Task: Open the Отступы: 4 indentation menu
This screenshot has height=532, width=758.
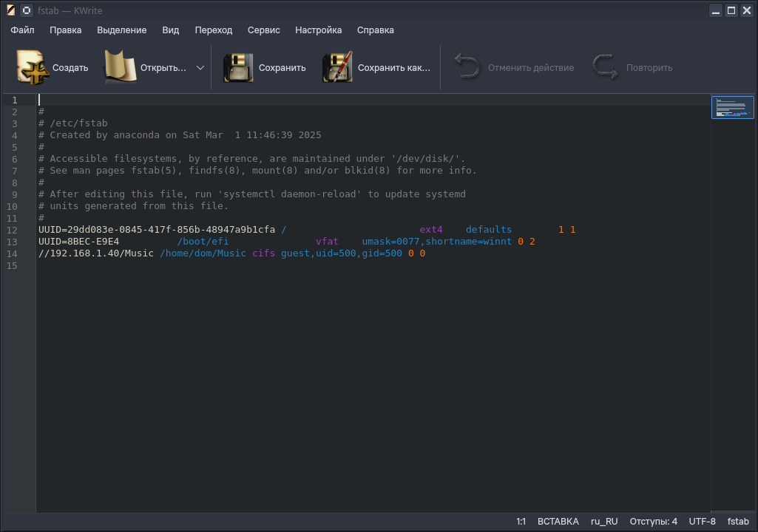Action: (x=653, y=522)
